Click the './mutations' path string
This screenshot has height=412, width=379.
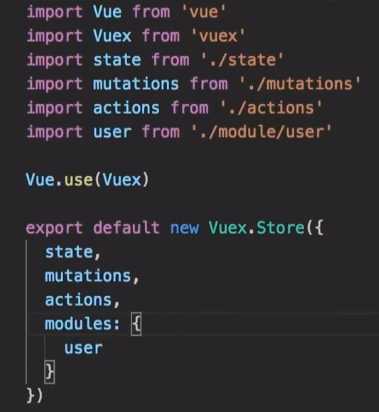pos(300,84)
